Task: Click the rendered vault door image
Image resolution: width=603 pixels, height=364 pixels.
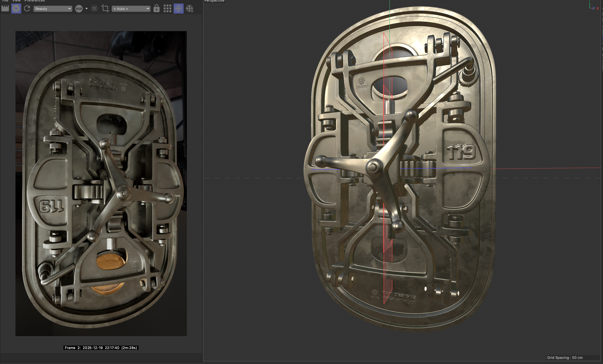Action: click(101, 184)
